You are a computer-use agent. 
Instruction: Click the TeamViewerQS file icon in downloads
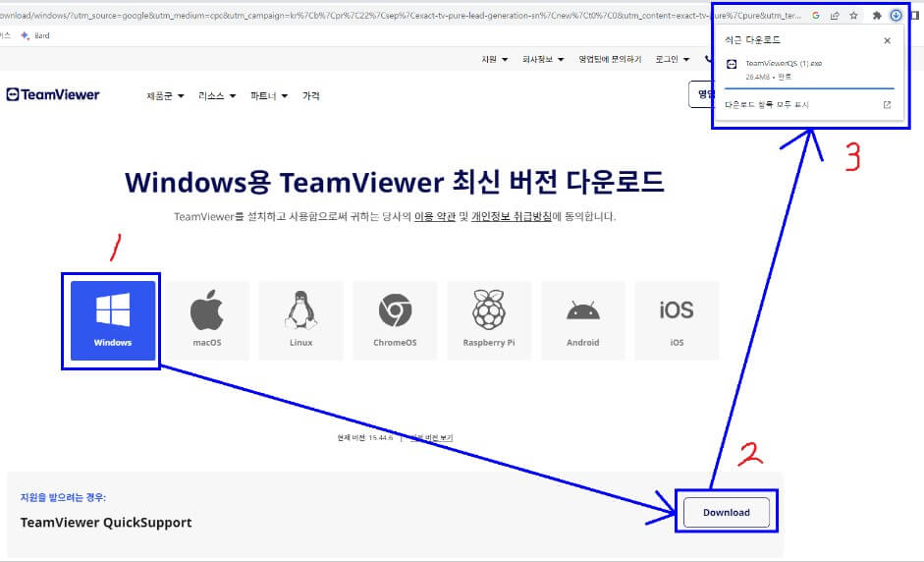pyautogui.click(x=732, y=64)
